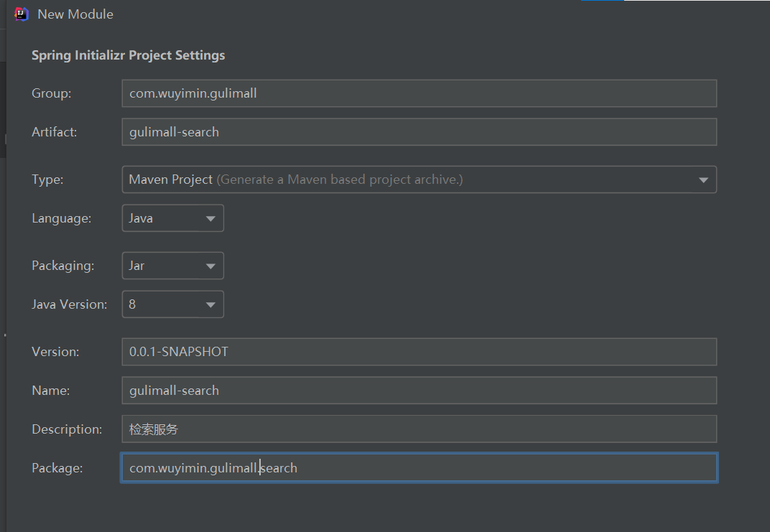This screenshot has height=532, width=770.
Task: Click the Packaging dropdown arrow
Action: [210, 266]
